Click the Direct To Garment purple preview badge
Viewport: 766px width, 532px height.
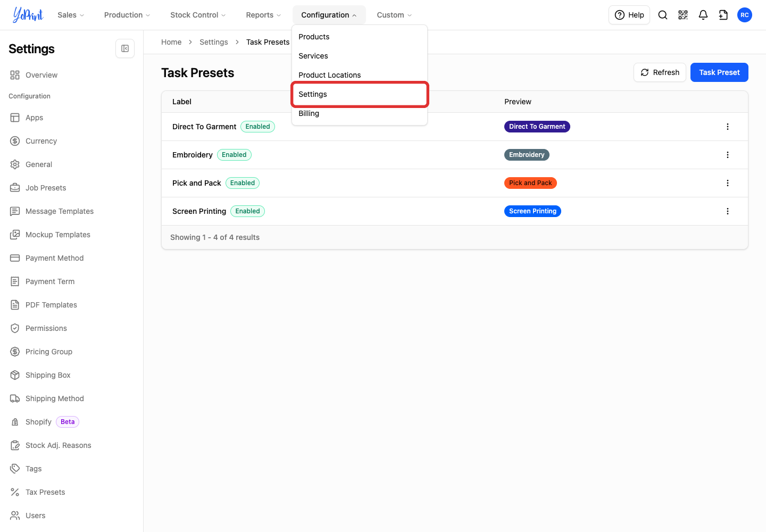537,127
